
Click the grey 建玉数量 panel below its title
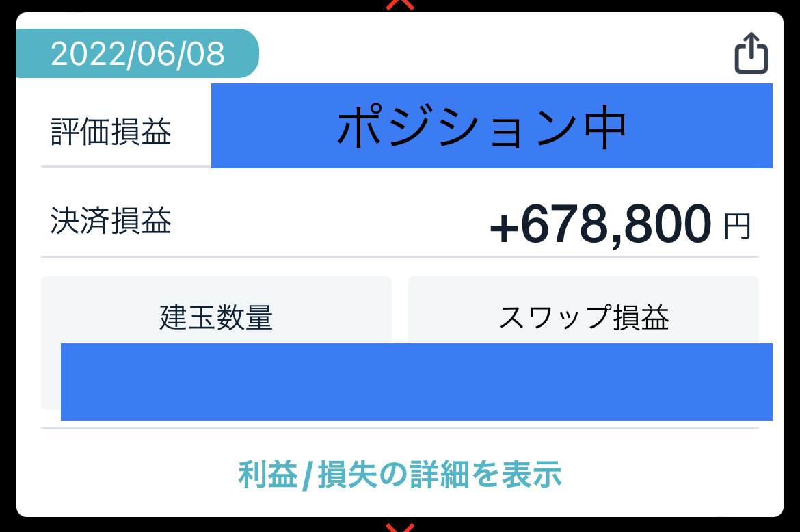pos(51,376)
